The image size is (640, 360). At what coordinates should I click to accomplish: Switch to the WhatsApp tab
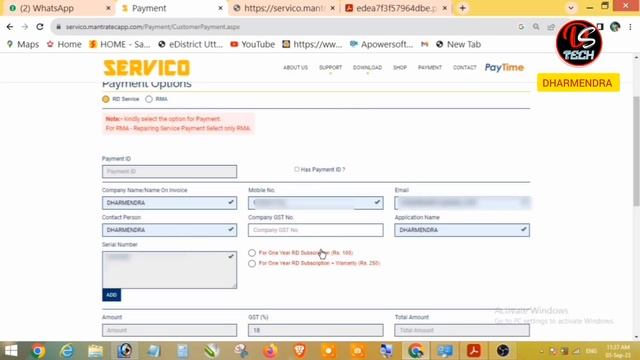pyautogui.click(x=58, y=8)
